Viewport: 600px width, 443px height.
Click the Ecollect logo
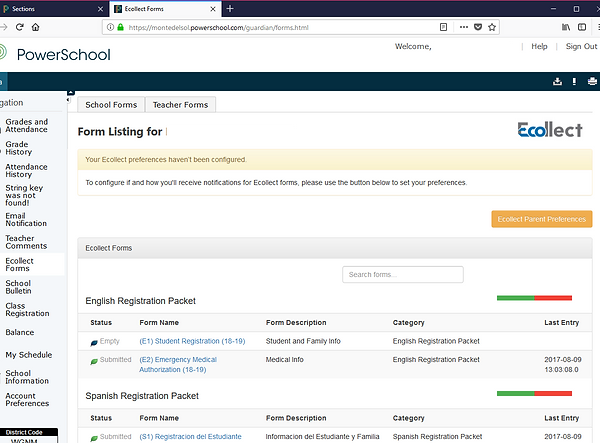tap(550, 130)
